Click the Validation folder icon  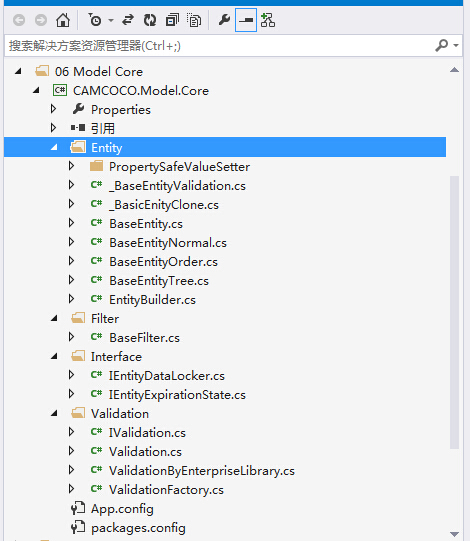78,413
